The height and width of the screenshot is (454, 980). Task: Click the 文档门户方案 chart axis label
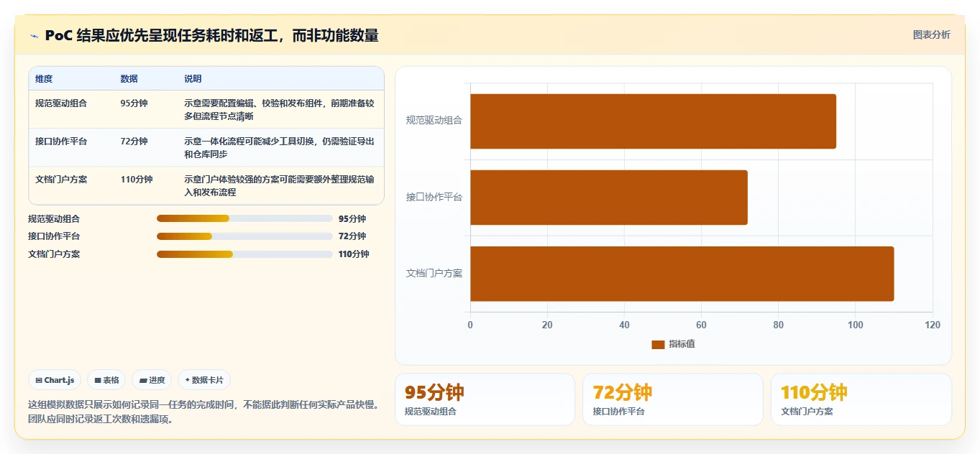[x=434, y=273]
